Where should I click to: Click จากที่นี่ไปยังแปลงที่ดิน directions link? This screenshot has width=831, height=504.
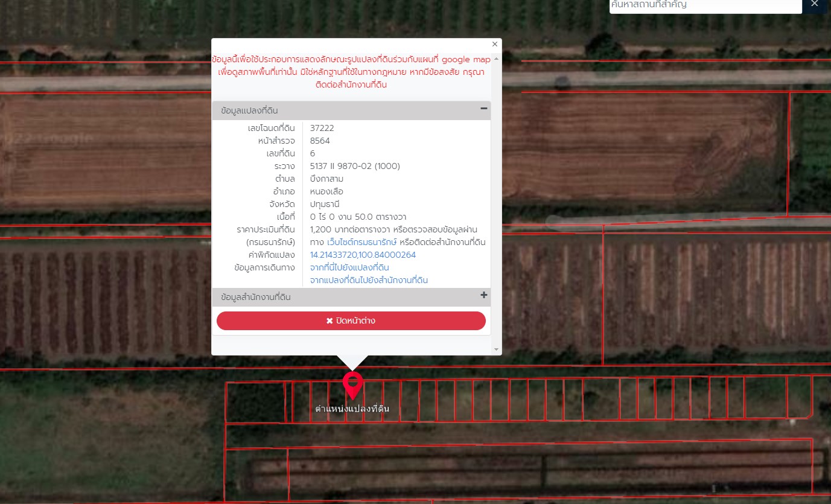tap(349, 267)
